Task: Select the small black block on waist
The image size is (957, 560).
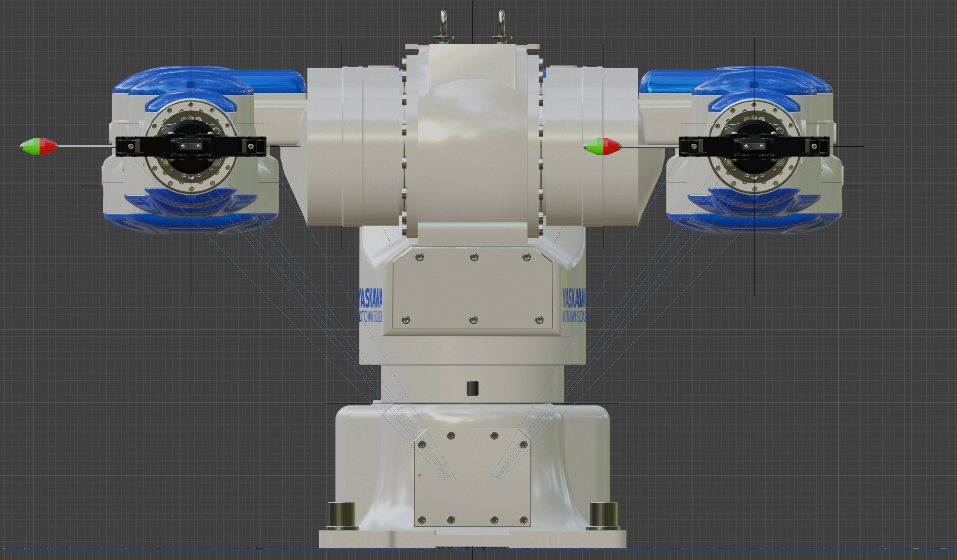Action: click(x=473, y=388)
